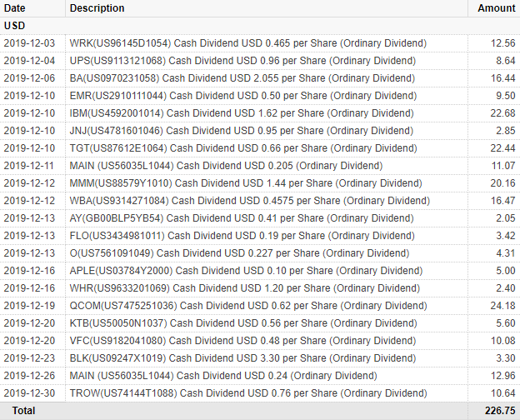Viewport: 520px width, 420px height.
Task: Click the BLK cash dividend description
Action: [242, 358]
